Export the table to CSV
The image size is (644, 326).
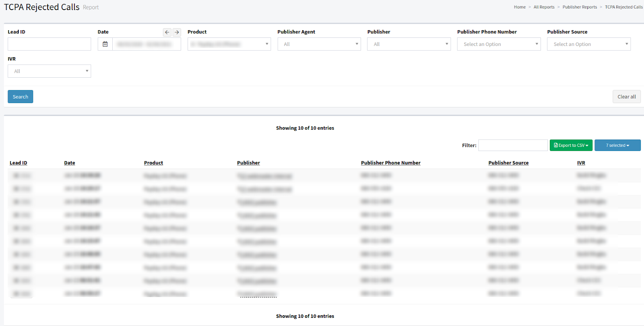(x=571, y=145)
